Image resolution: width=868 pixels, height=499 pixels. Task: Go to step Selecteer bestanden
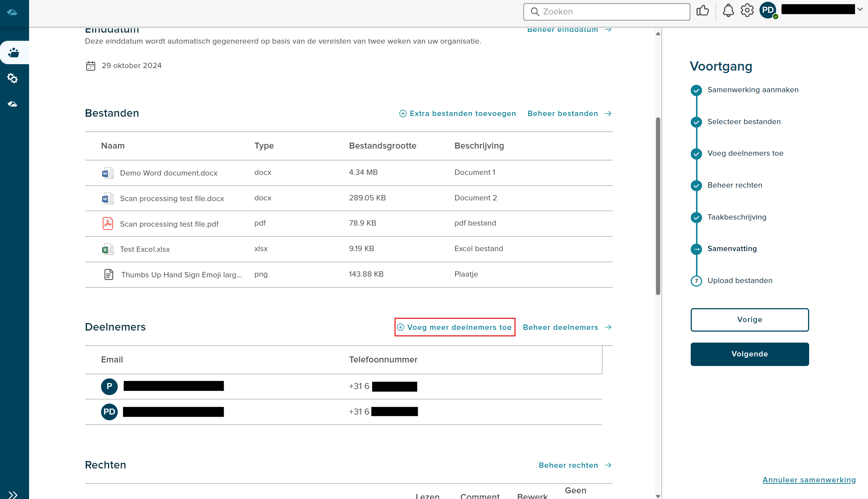point(744,122)
